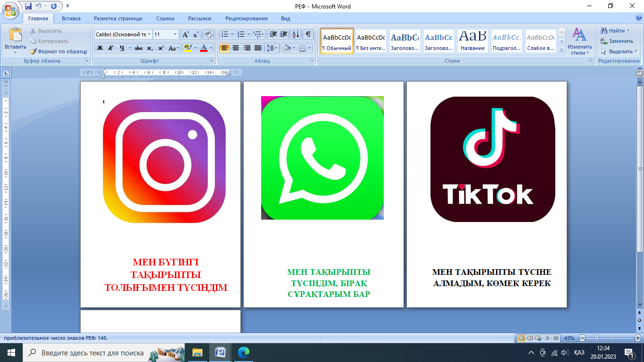Click the zoom out minus button
644x362 pixels.
[x=582, y=338]
